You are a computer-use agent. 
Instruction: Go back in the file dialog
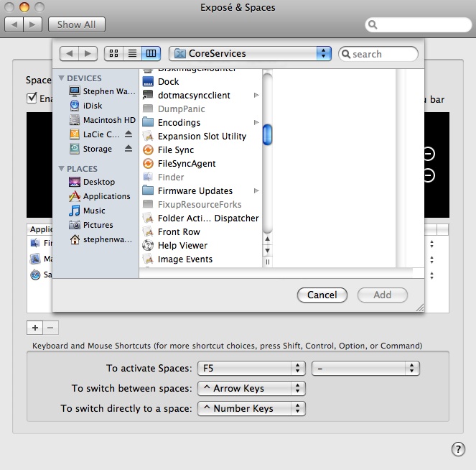[69, 53]
